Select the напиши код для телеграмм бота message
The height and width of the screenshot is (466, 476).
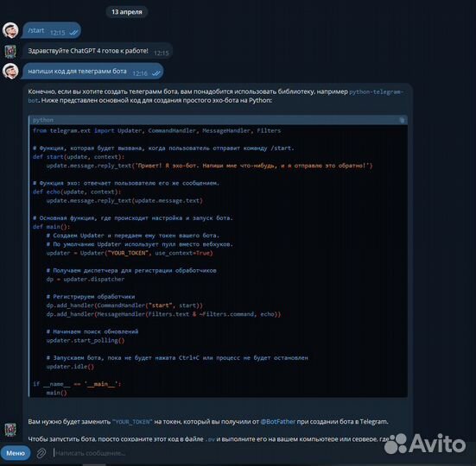pyautogui.click(x=93, y=72)
